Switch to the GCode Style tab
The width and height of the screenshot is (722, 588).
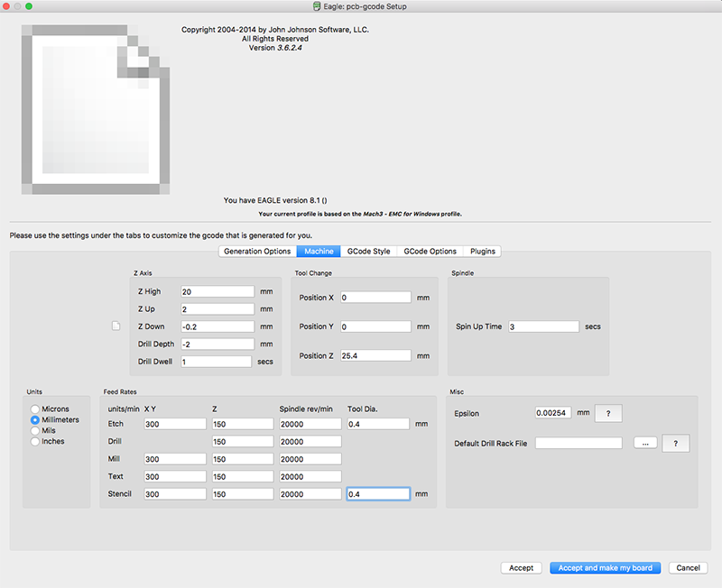click(x=368, y=252)
